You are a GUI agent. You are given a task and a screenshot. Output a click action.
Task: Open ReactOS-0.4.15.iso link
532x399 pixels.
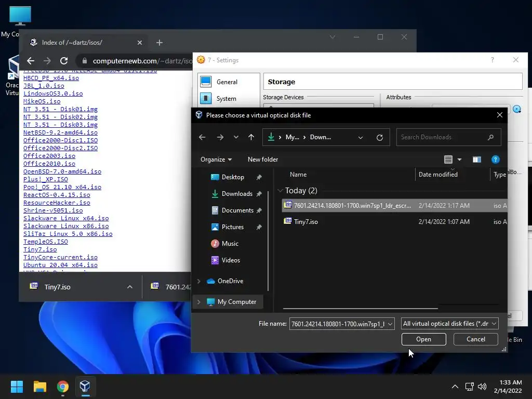(57, 195)
